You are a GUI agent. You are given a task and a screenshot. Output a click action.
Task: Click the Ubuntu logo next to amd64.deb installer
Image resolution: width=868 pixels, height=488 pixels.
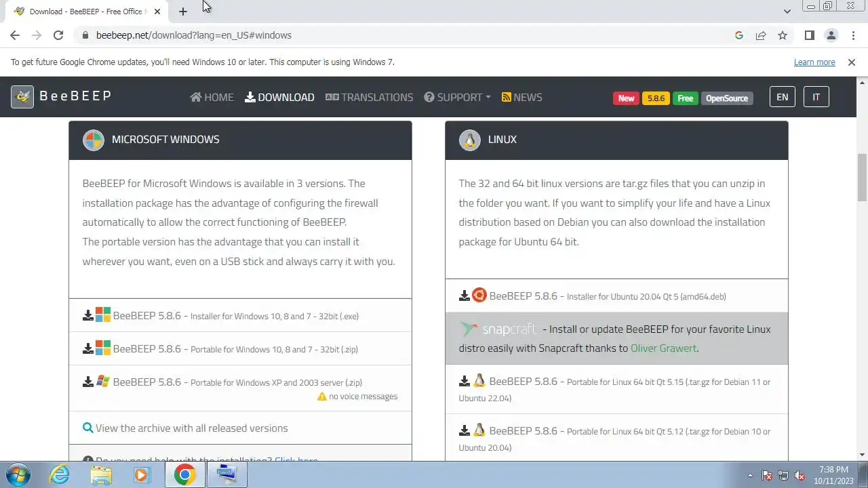479,296
